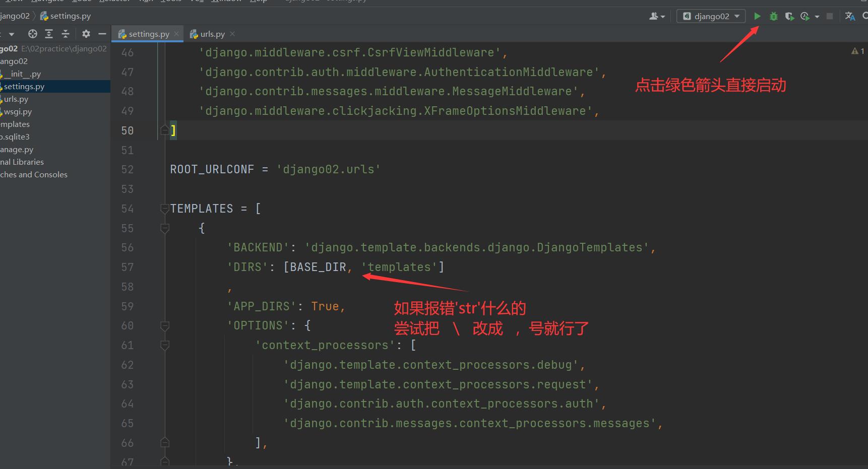The width and height of the screenshot is (868, 469).
Task: Run django02 with coverage shield icon
Action: [790, 16]
